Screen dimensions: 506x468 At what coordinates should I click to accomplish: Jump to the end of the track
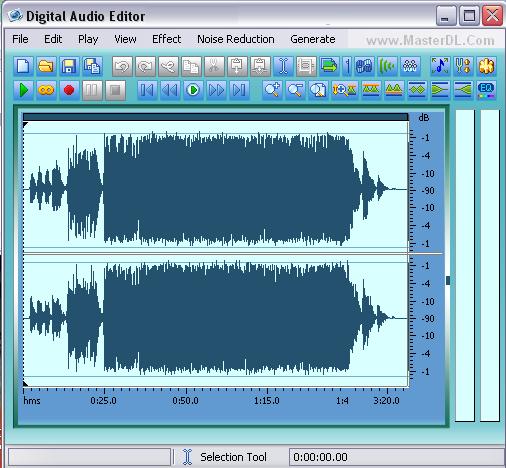pos(239,90)
